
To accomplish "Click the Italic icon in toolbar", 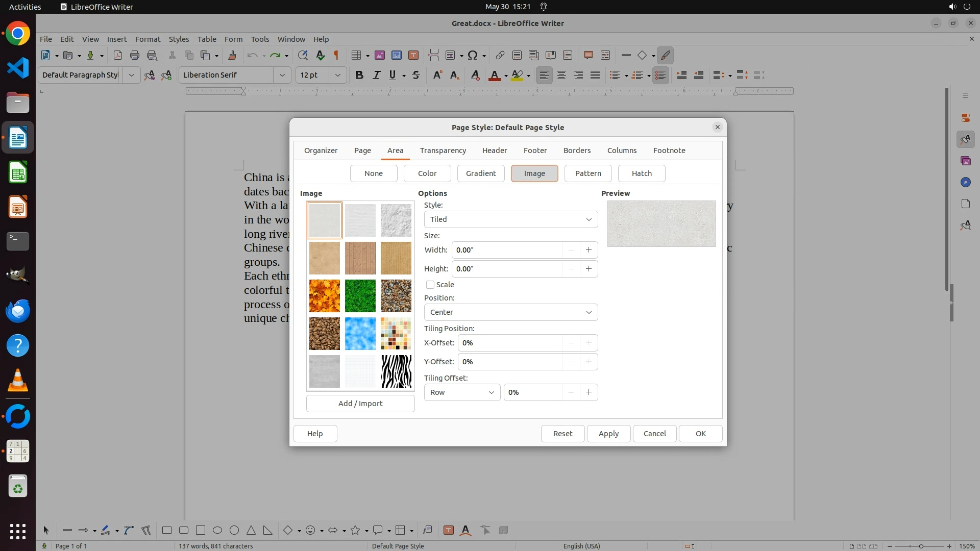I will coord(376,75).
